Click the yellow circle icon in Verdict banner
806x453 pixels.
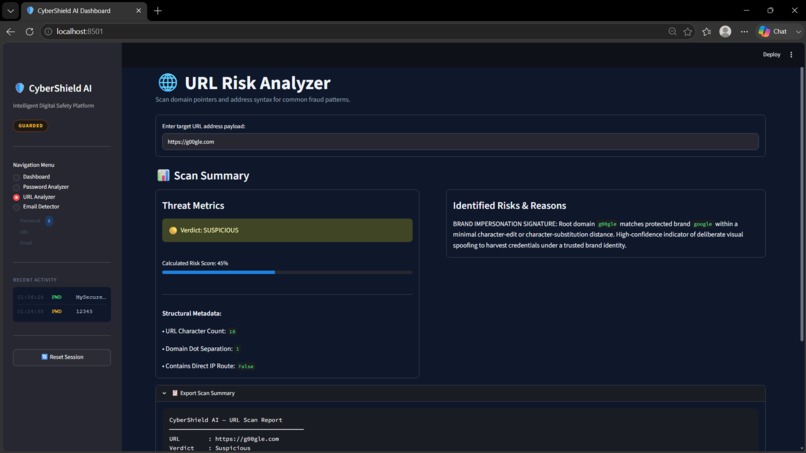(x=173, y=230)
